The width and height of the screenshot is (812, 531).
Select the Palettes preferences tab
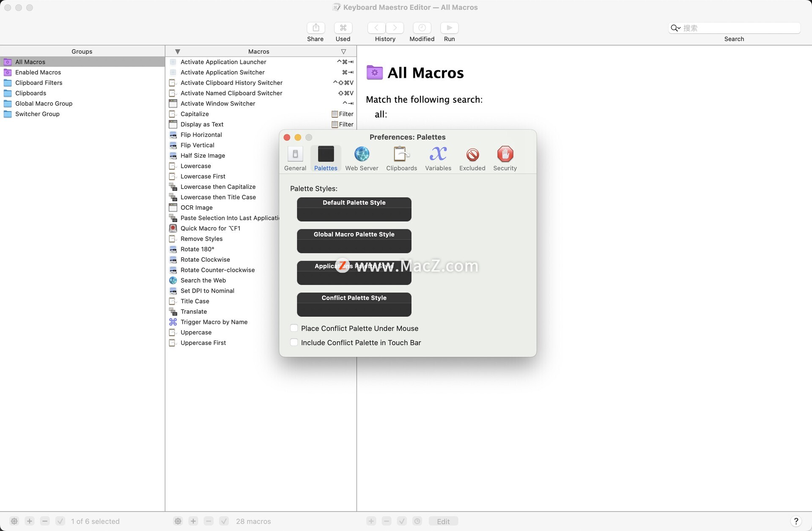[326, 159]
